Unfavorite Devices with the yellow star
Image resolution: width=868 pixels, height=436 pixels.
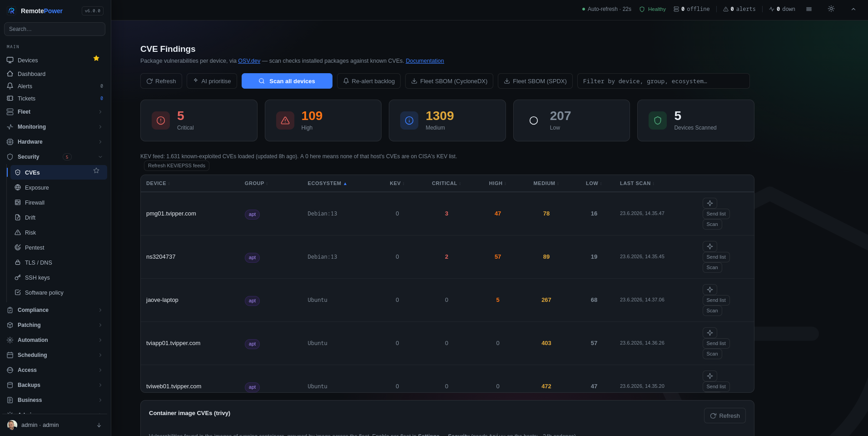pyautogui.click(x=96, y=58)
